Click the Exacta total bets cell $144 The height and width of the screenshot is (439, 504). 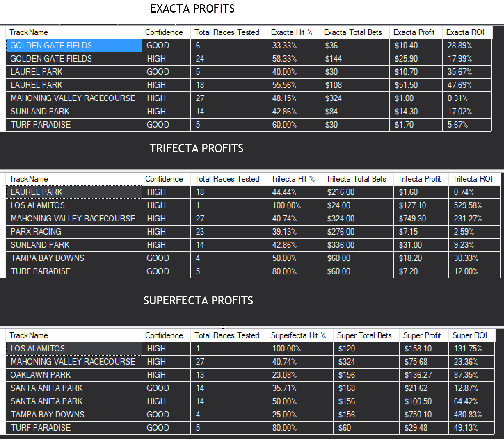click(354, 59)
